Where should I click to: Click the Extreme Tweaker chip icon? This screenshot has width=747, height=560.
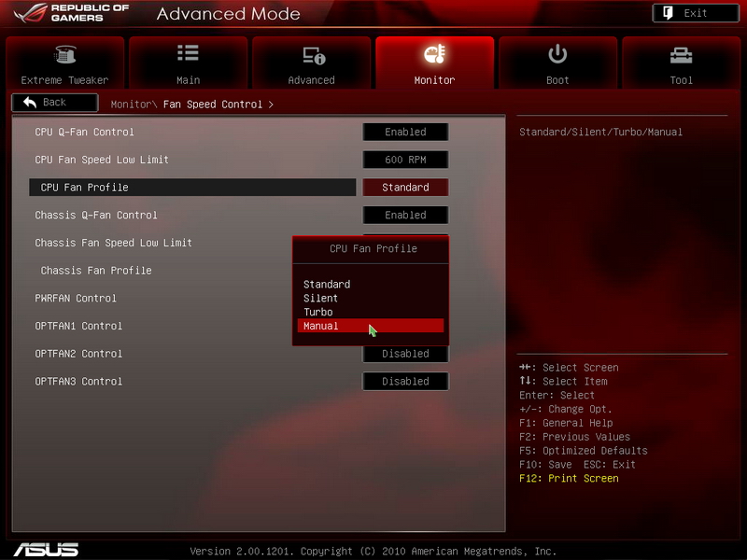(65, 54)
